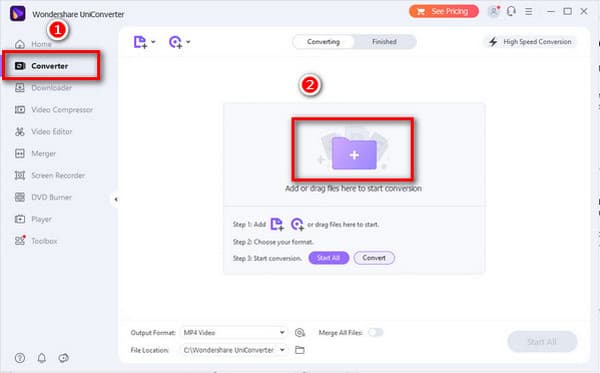This screenshot has width=600, height=373.
Task: Click the Add Files icon in top toolbar
Action: click(140, 42)
